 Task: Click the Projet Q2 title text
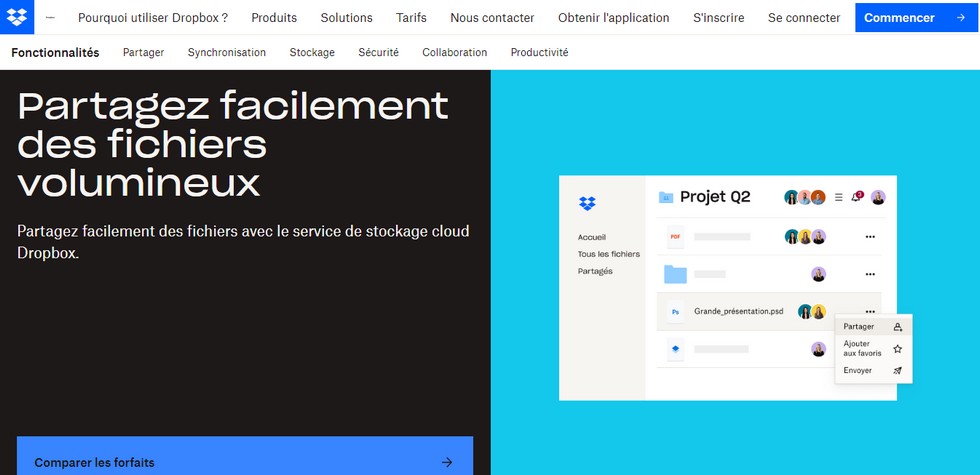[x=714, y=198]
